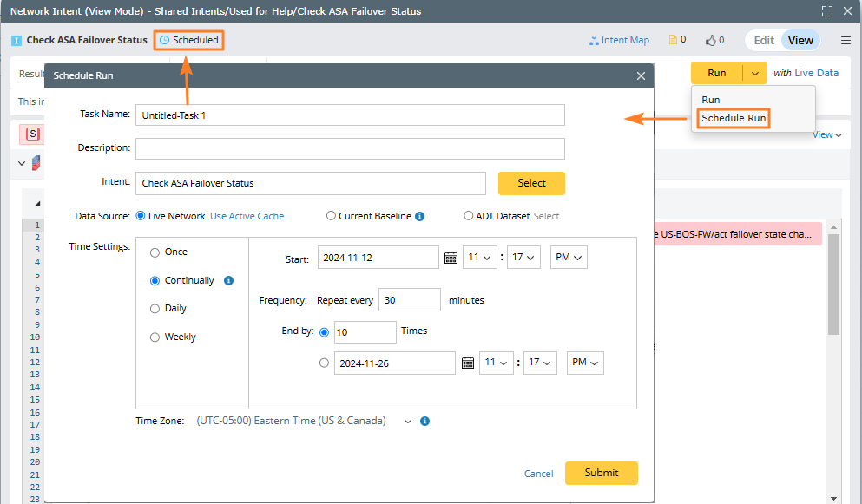The width and height of the screenshot is (862, 504).
Task: Open end date calendar picker icon
Action: [x=467, y=363]
